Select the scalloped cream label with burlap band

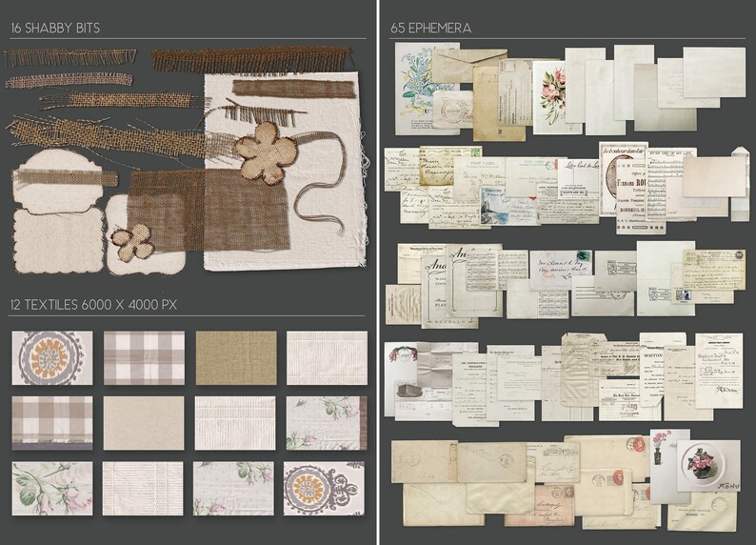57,181
